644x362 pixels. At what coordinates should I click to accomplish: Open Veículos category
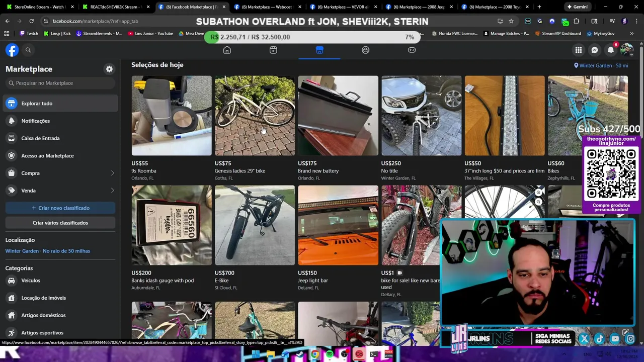coord(60,281)
